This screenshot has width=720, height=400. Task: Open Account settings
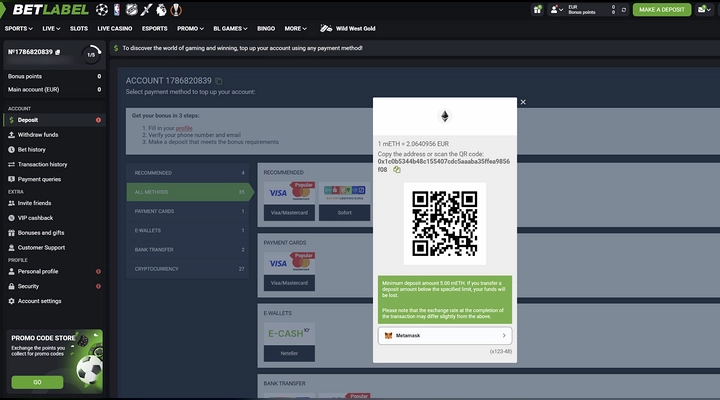(54, 301)
